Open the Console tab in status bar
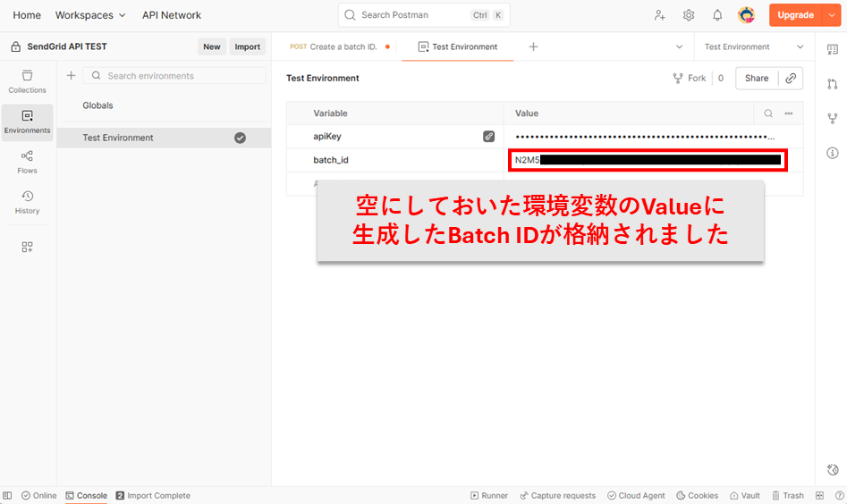The image size is (847, 504). click(87, 495)
